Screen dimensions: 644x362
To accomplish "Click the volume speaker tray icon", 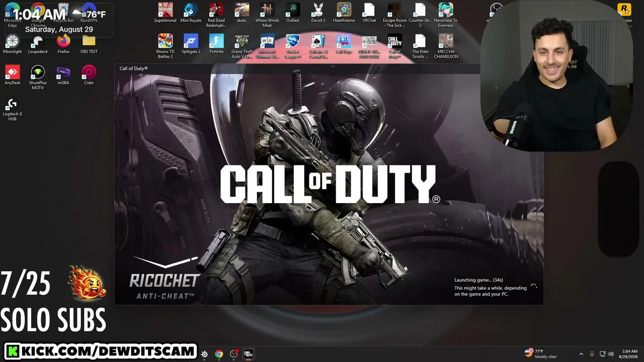I will tap(611, 354).
